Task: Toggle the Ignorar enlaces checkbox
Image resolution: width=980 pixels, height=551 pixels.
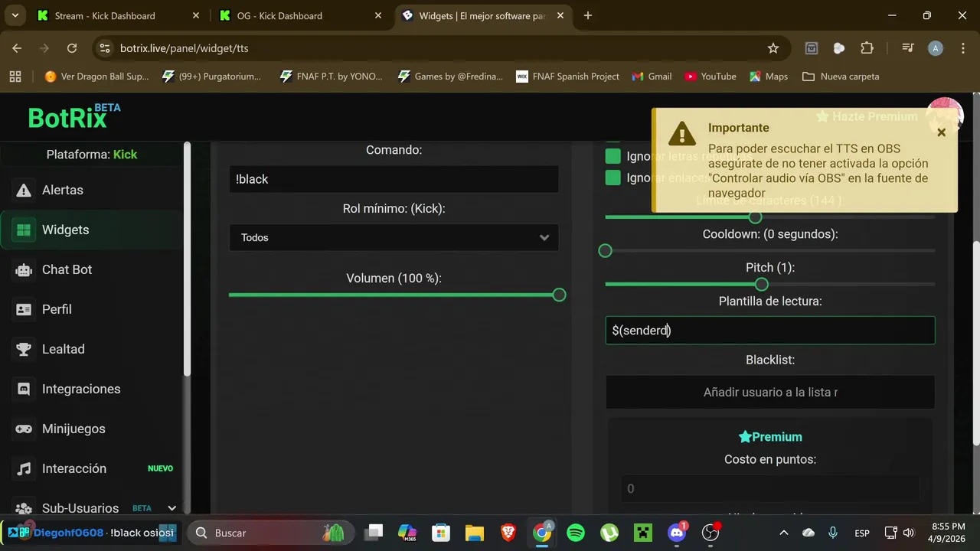Action: [612, 178]
